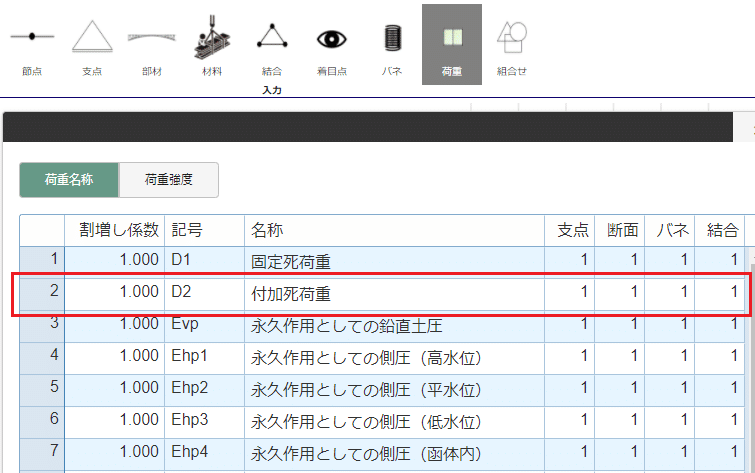Click the 結合 column header in table
755x473 pixels.
pyautogui.click(x=719, y=230)
